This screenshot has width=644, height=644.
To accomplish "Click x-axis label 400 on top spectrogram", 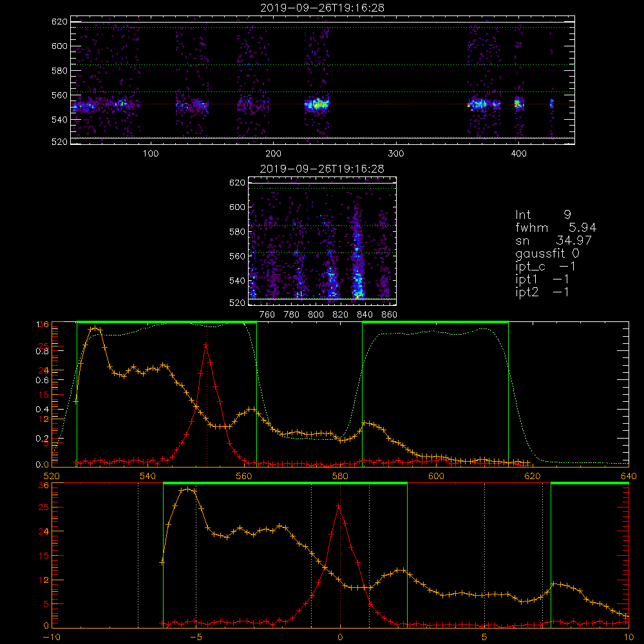I will pos(518,154).
